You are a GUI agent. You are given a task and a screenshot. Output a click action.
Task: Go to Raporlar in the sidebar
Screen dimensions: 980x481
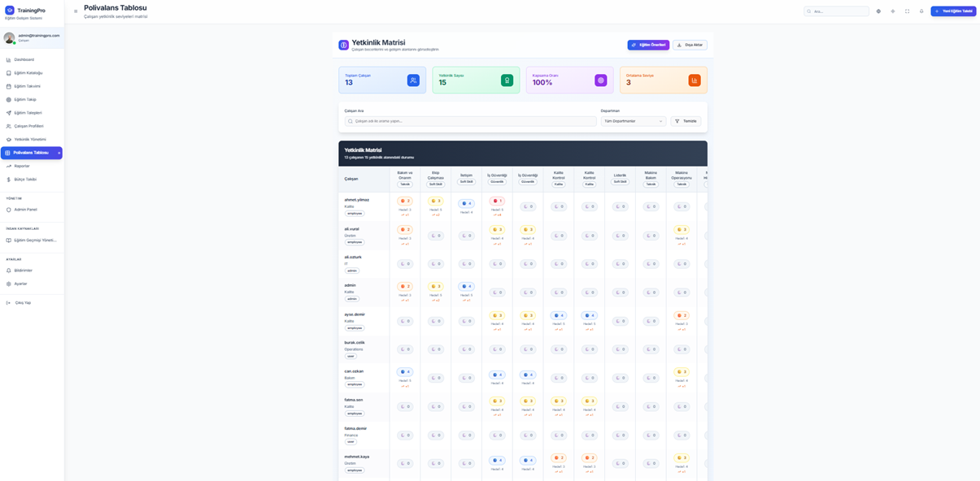tap(22, 166)
